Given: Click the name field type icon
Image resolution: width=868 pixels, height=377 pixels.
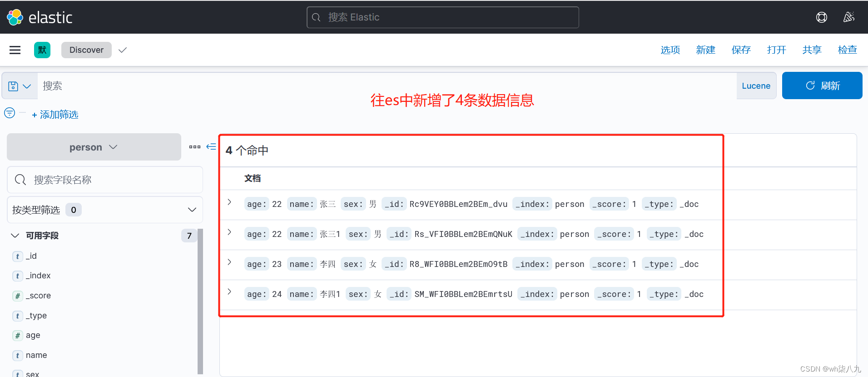Looking at the screenshot, I should tap(17, 356).
